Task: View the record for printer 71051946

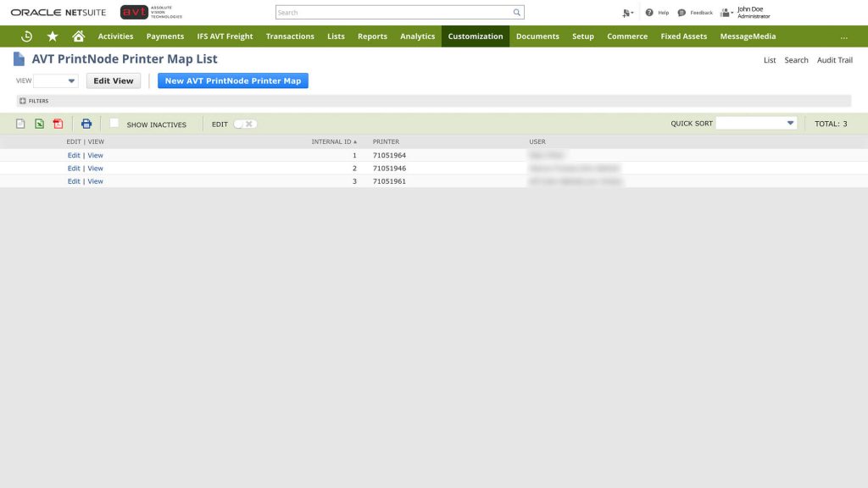Action: 95,169
